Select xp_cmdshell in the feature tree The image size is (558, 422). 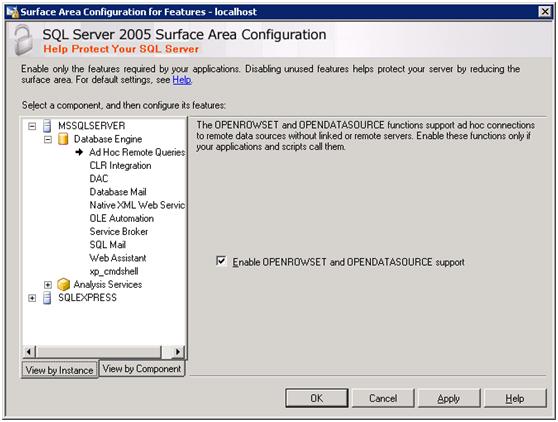point(114,271)
